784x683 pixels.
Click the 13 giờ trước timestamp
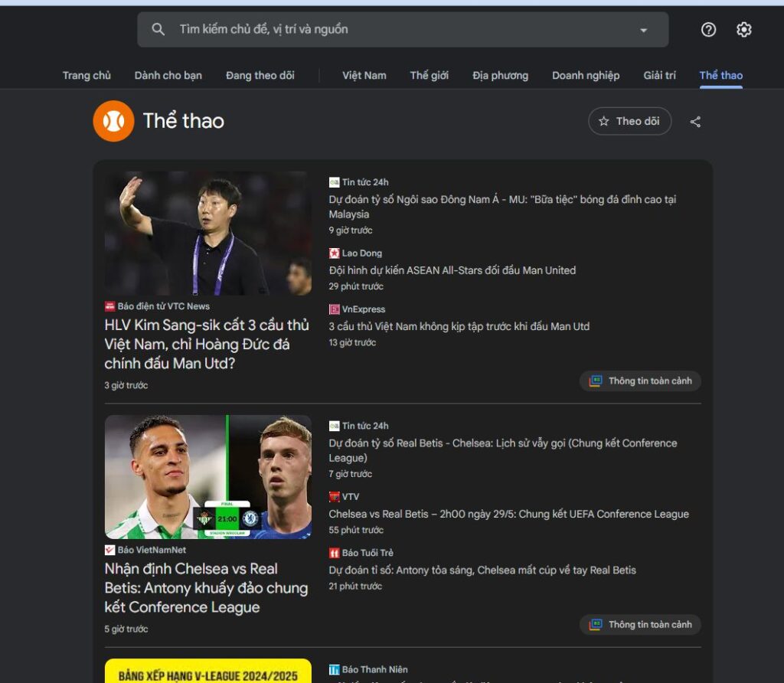pos(352,342)
